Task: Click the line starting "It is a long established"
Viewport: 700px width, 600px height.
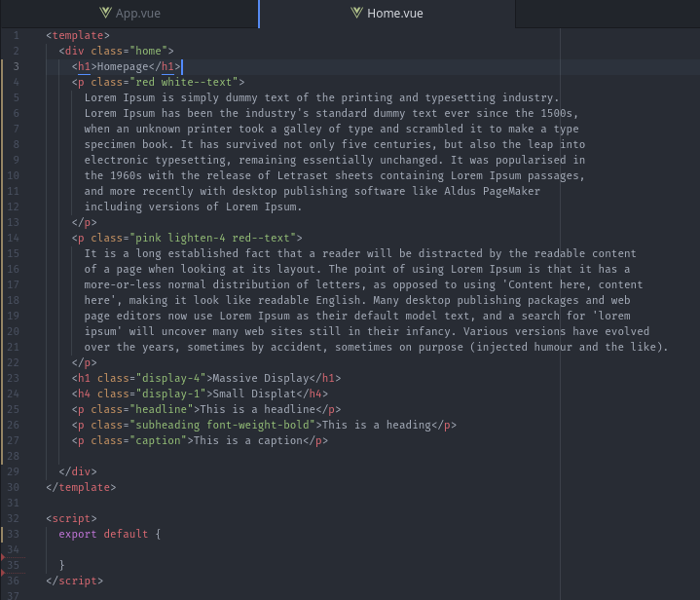Action: pyautogui.click(x=360, y=254)
